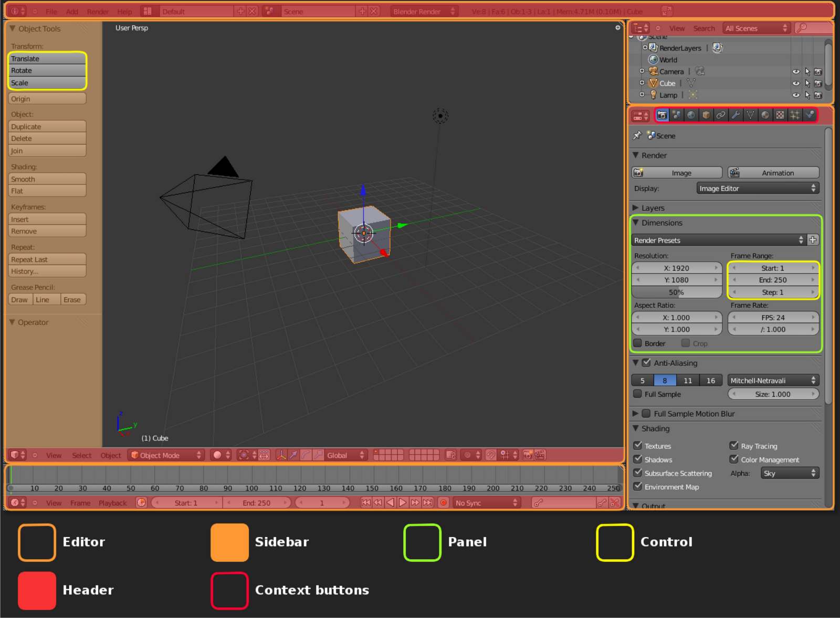Open the Render Presets dropdown
Screen dimensions: 840x618
click(719, 240)
